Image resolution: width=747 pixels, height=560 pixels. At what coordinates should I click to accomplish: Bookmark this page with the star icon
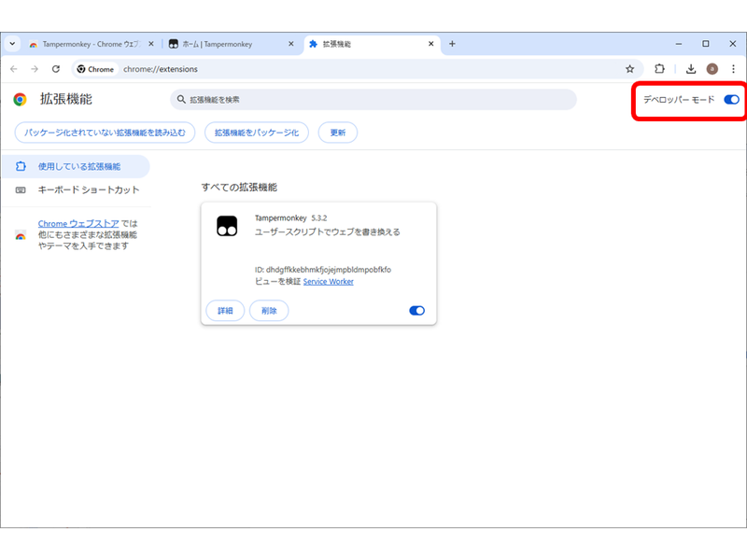[629, 69]
